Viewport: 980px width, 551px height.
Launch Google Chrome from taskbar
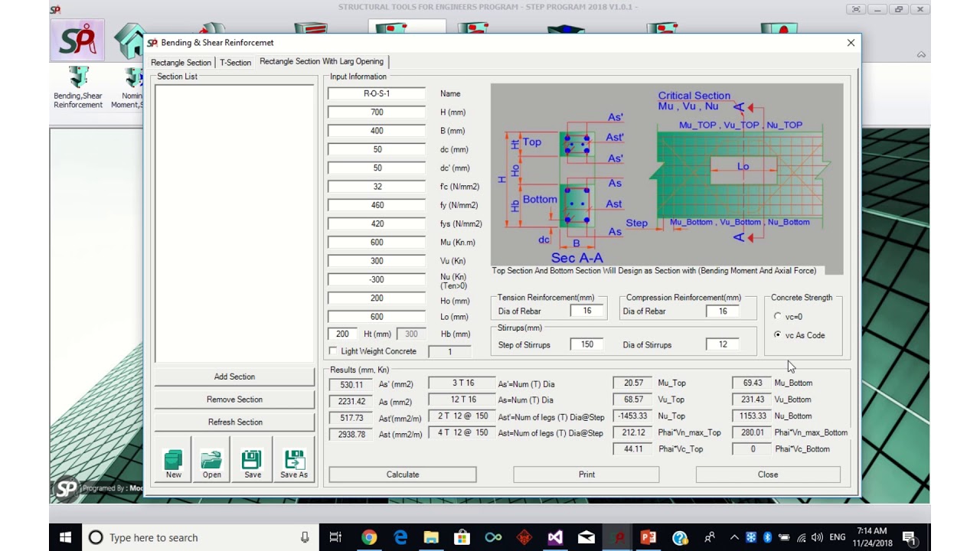369,537
